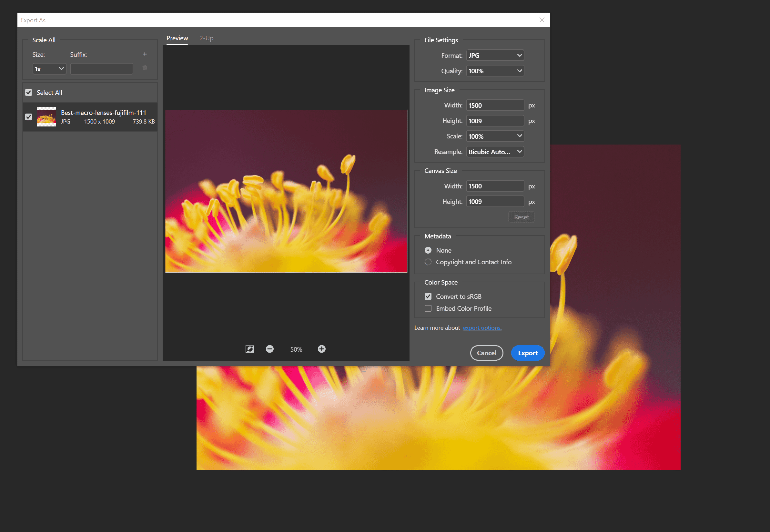Image resolution: width=770 pixels, height=532 pixels.
Task: Switch to the Preview tab
Action: pyautogui.click(x=177, y=38)
